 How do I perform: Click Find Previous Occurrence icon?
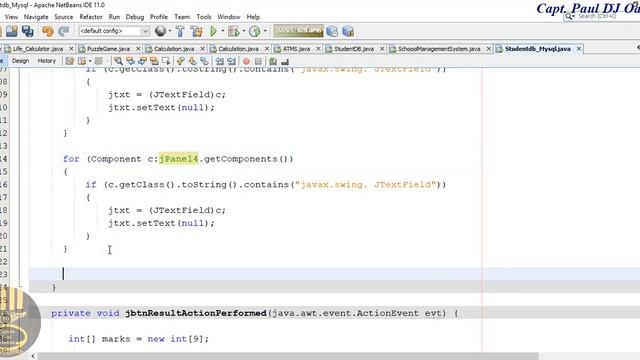pos(130,61)
